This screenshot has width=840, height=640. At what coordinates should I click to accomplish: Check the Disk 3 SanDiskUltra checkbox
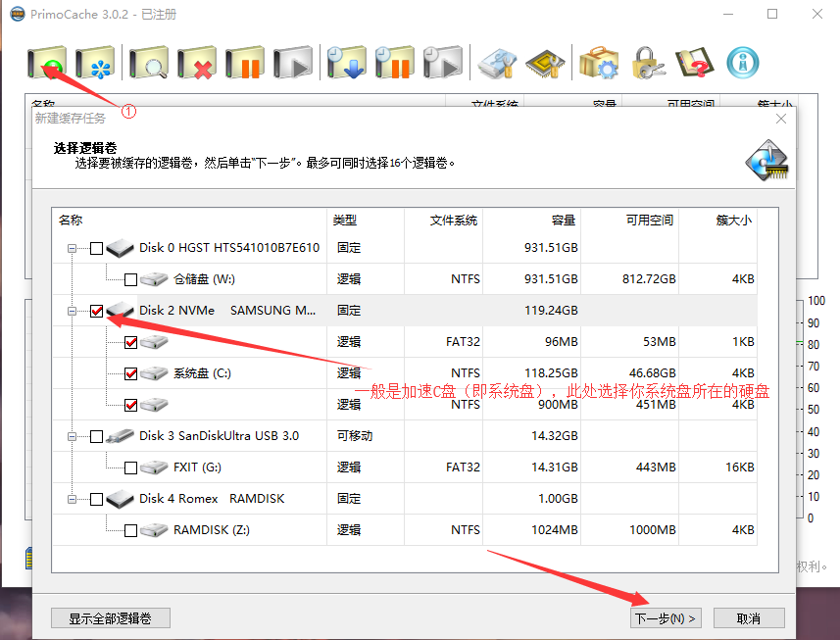pos(96,436)
